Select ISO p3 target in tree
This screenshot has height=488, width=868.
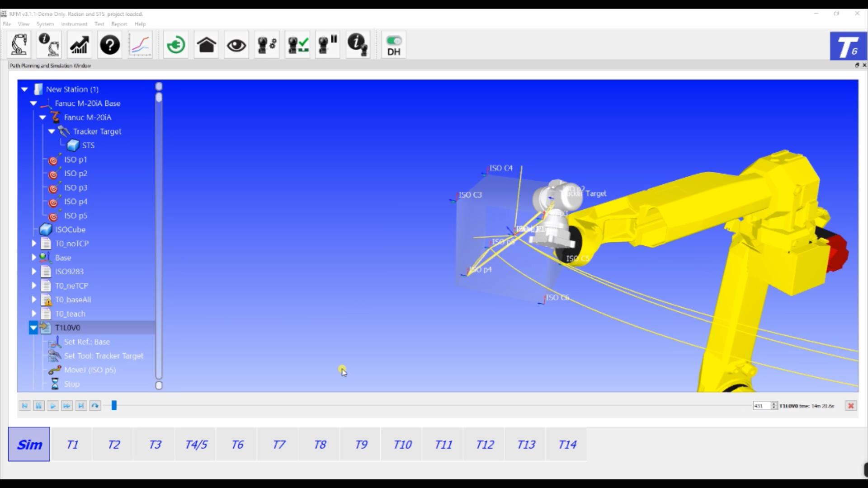tap(75, 188)
